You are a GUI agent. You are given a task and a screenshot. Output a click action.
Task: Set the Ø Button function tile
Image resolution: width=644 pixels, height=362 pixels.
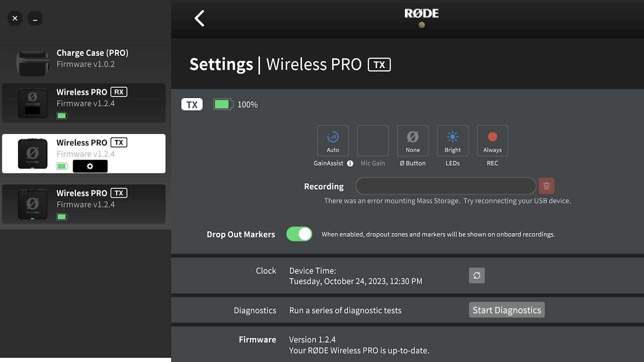[413, 140]
